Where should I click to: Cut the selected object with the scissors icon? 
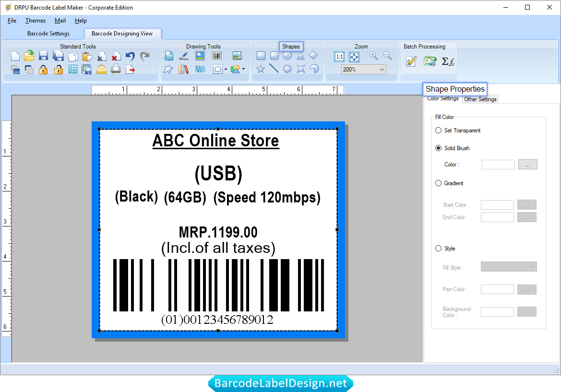point(102,57)
